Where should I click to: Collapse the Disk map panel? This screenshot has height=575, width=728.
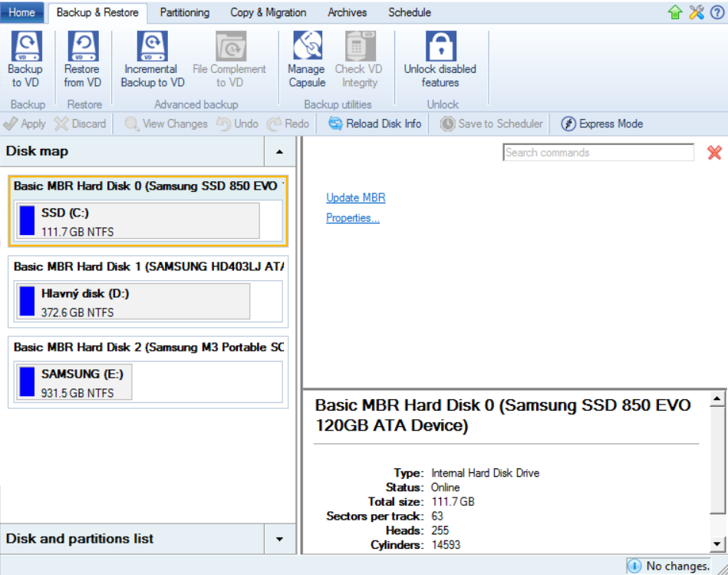[x=279, y=152]
